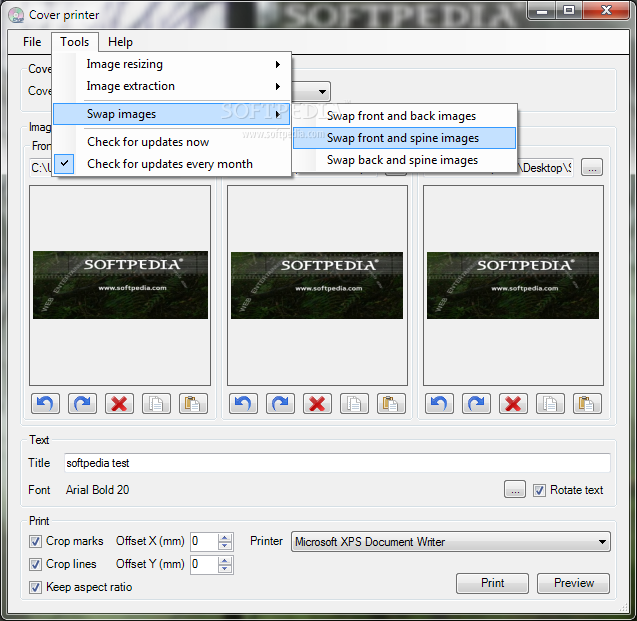The width and height of the screenshot is (637, 621).
Task: Copy the front image to clipboard
Action: tap(156, 403)
